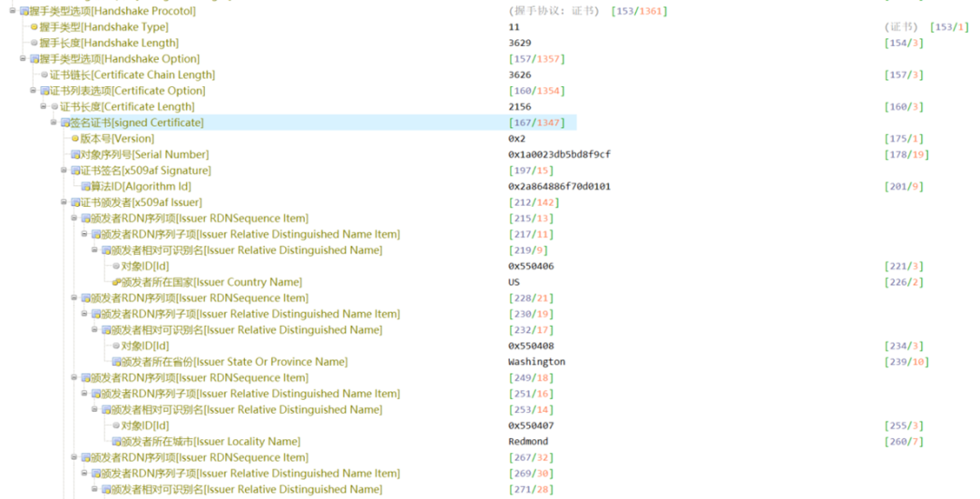Collapse the x509af Signature node
980x499 pixels.
point(64,170)
